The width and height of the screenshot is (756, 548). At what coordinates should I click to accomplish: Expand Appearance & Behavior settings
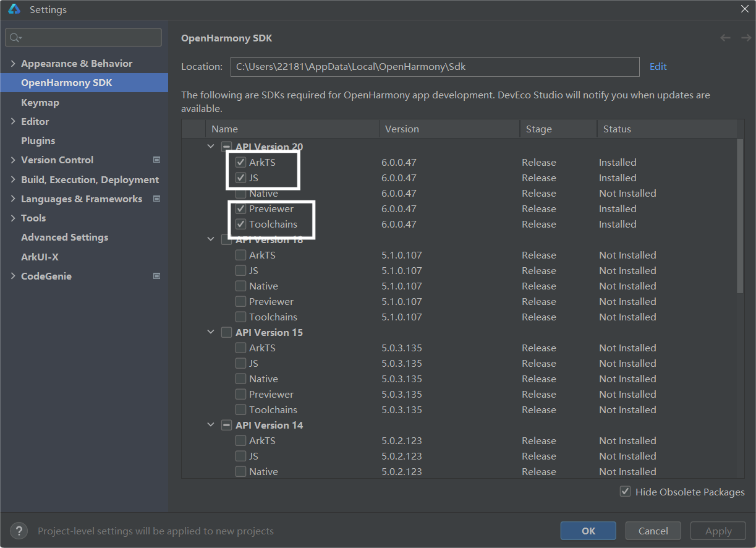tap(13, 63)
